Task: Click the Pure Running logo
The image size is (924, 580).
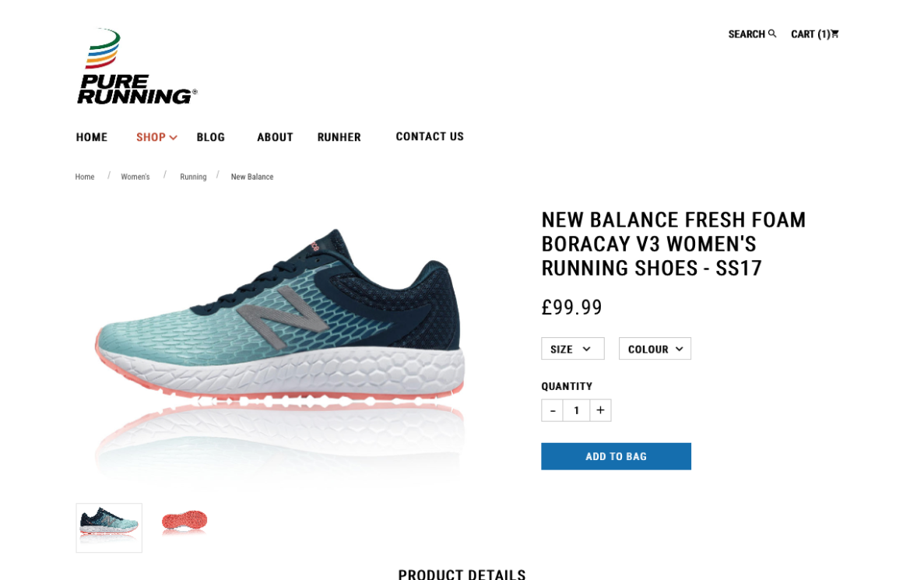Action: pyautogui.click(x=137, y=67)
